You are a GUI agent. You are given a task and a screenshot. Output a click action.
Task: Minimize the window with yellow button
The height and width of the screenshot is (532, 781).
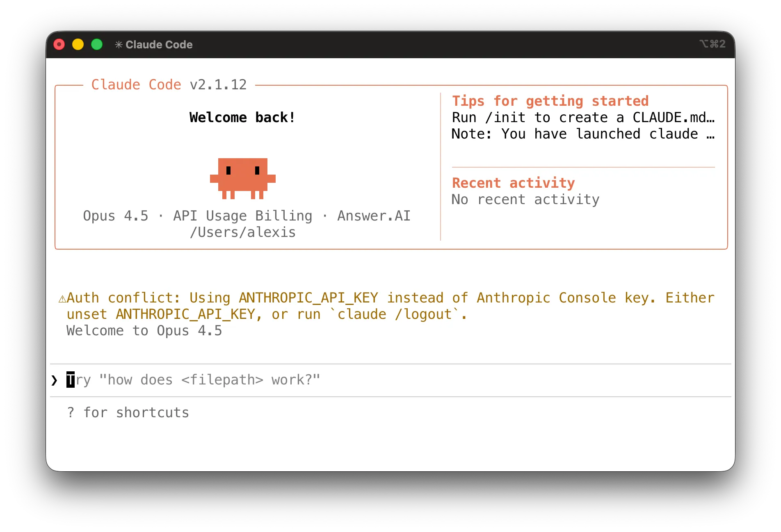pyautogui.click(x=78, y=44)
